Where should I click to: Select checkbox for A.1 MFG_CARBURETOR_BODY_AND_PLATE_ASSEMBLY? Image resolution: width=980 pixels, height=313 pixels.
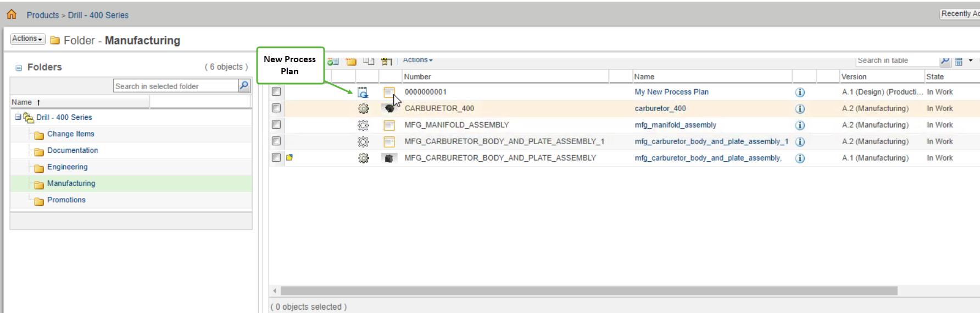tap(276, 158)
